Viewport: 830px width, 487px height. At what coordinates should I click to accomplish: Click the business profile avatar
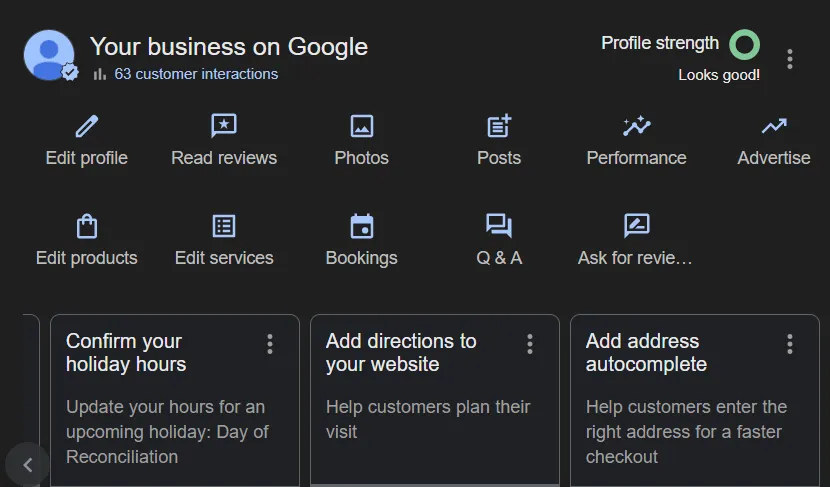click(49, 55)
